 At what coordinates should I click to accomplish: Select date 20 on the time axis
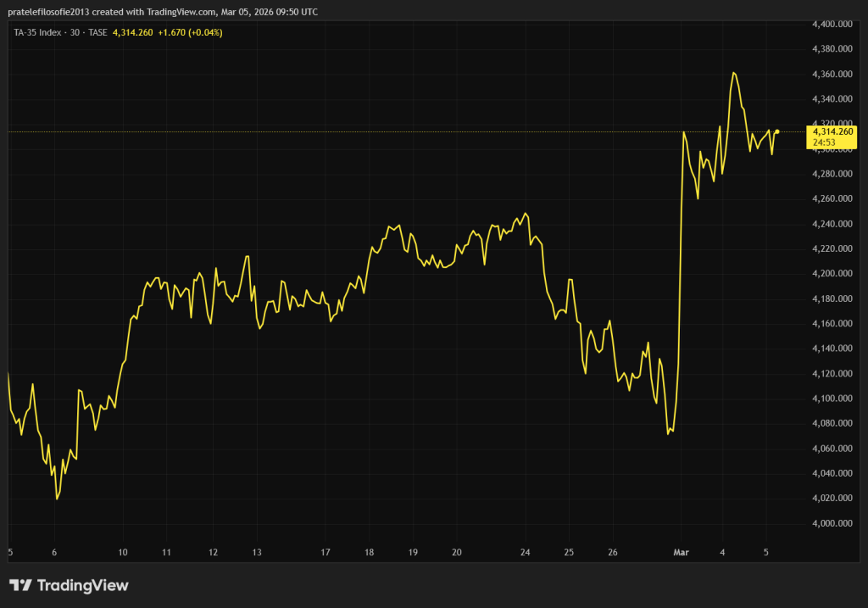(457, 552)
